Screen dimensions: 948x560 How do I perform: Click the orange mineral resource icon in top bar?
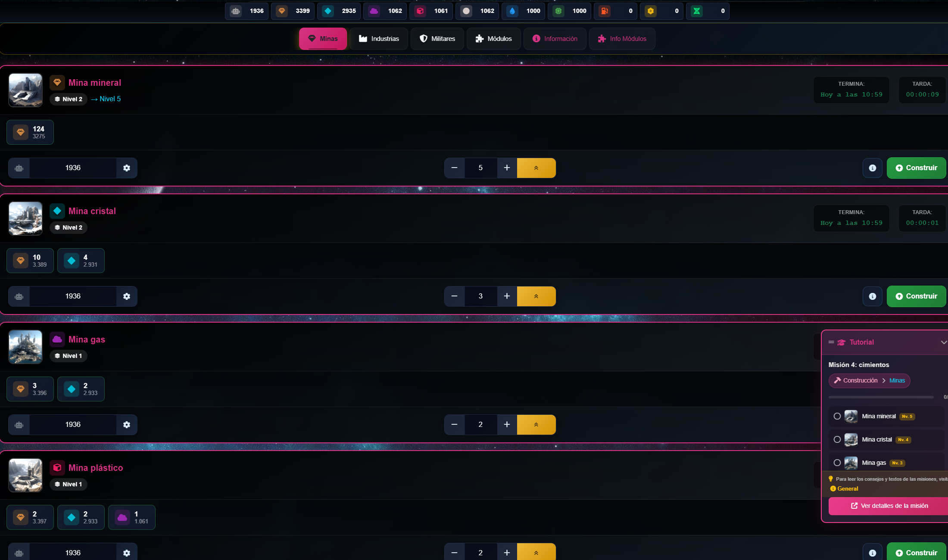tap(282, 11)
